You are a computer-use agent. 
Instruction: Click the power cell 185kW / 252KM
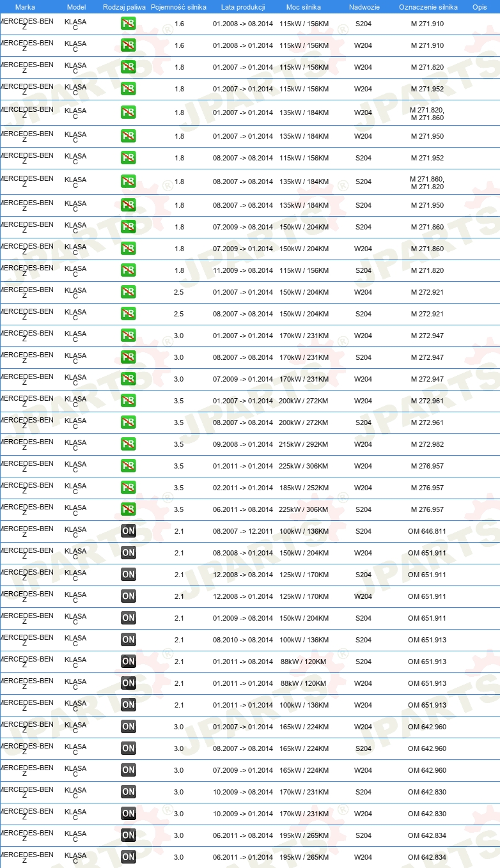[304, 488]
